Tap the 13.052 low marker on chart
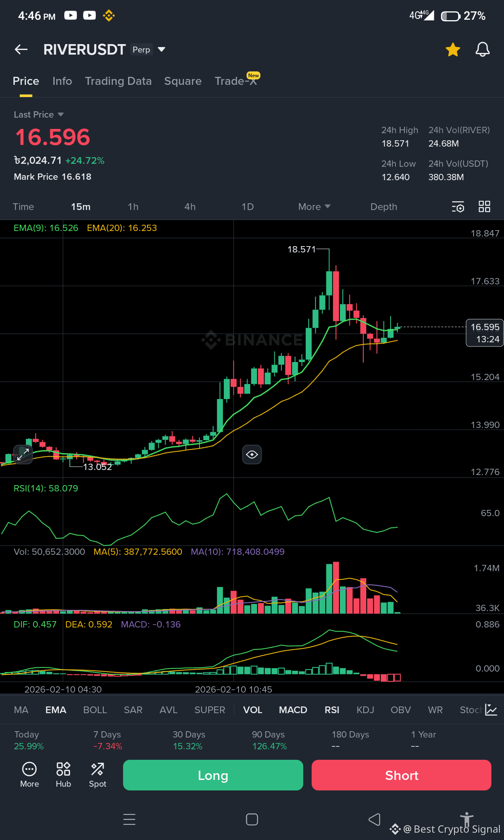The width and height of the screenshot is (504, 840). tap(97, 467)
